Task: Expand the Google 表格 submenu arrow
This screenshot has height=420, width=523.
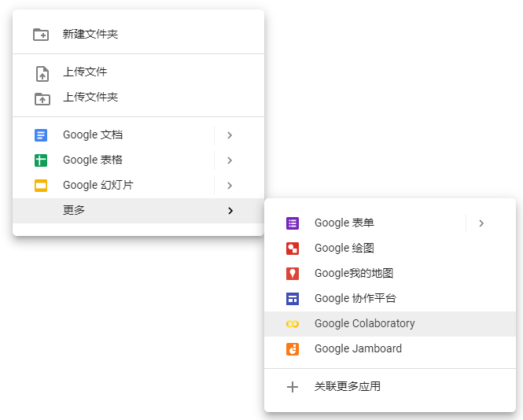Action: click(x=230, y=160)
